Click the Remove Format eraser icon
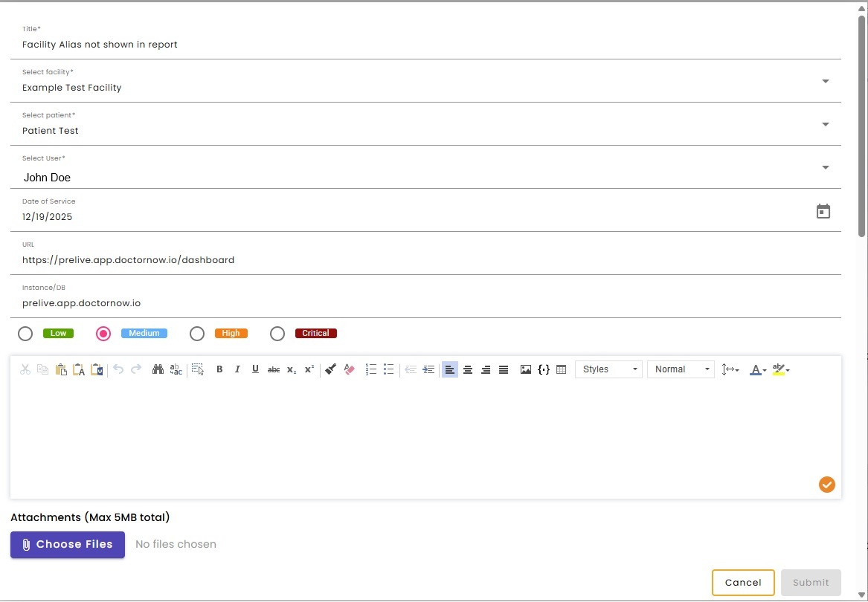The width and height of the screenshot is (868, 602). point(349,369)
